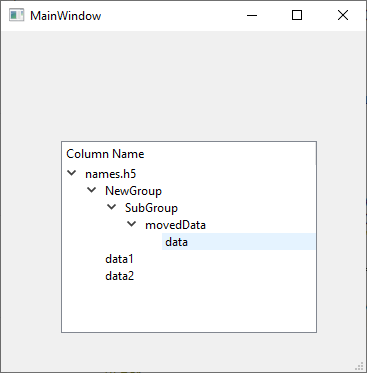Click the window size grip in corner
This screenshot has width=367, height=373.
(359, 367)
